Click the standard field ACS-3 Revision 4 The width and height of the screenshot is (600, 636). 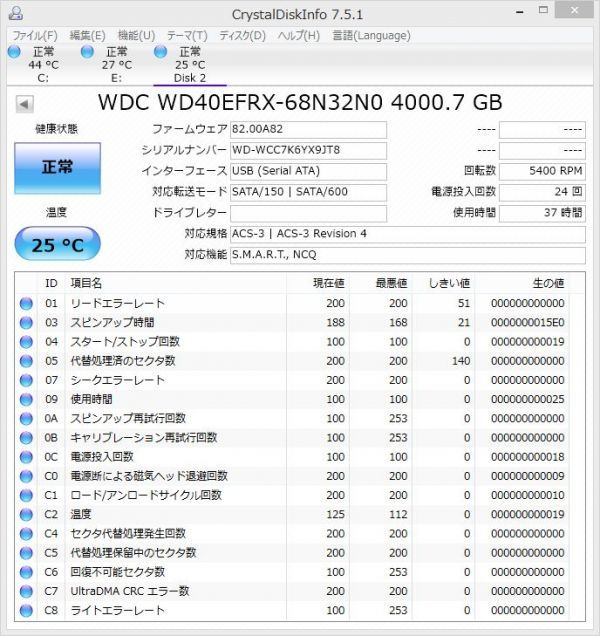pyautogui.click(x=408, y=234)
